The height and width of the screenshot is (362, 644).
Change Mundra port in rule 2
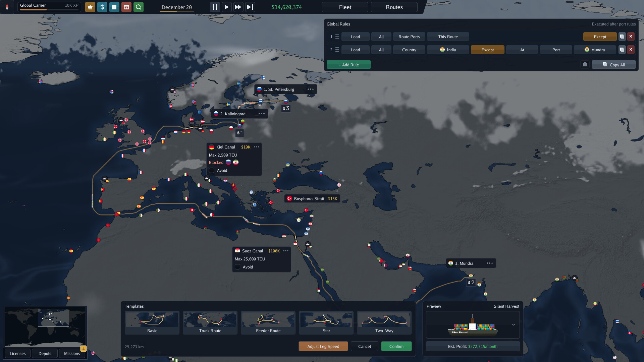pos(595,50)
